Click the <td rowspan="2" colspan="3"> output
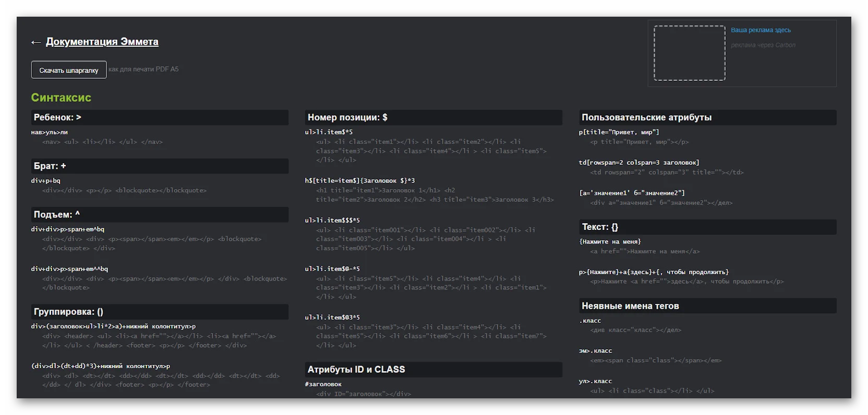The image size is (868, 415). (x=667, y=172)
